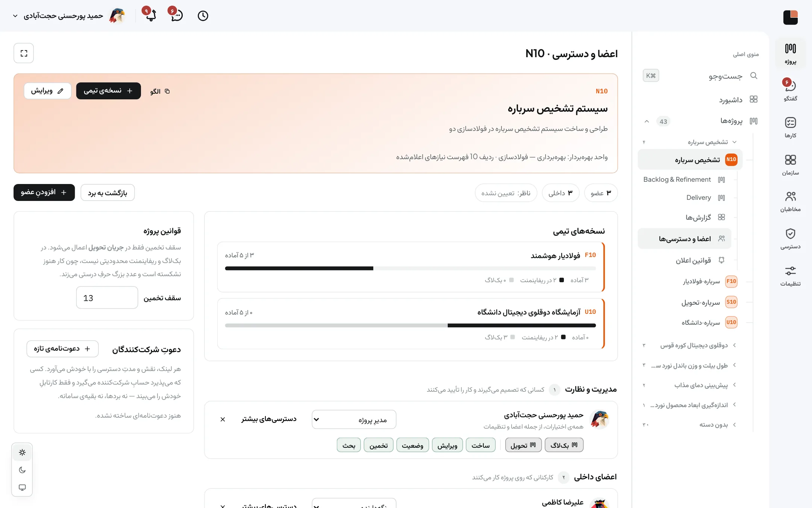Toggle the بک‌لاگ permission chip
Image resolution: width=812 pixels, height=508 pixels.
(564, 445)
